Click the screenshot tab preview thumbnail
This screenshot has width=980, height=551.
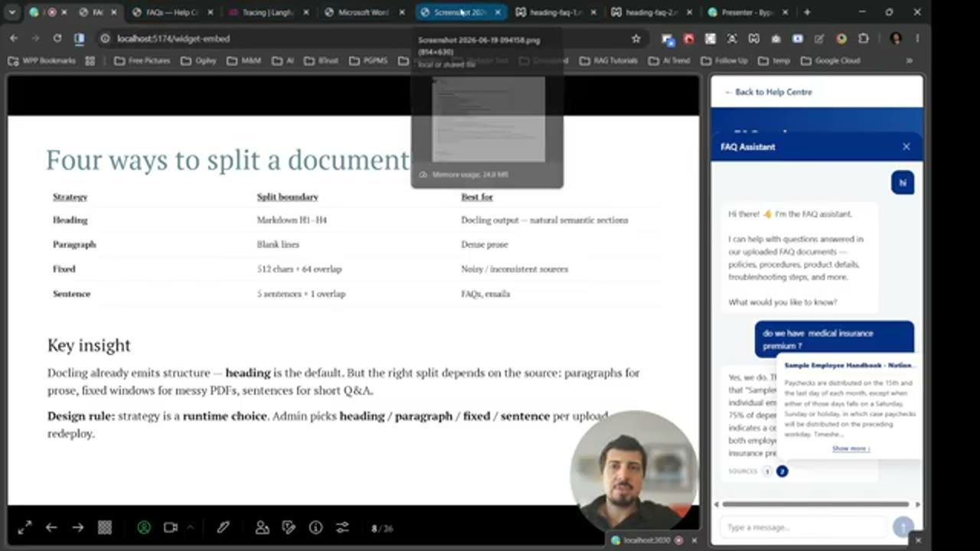(488, 119)
